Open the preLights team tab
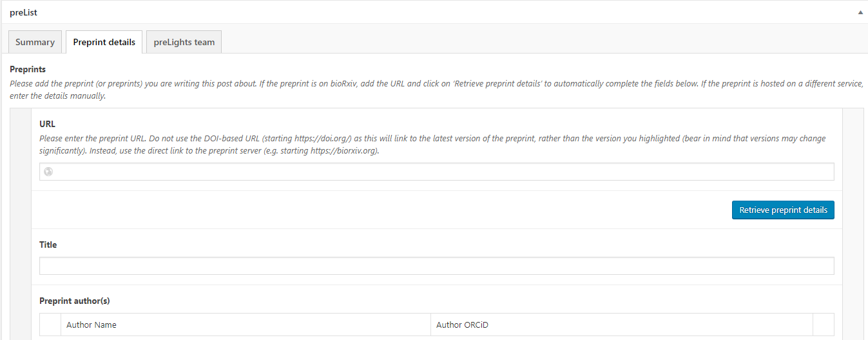868x340 pixels. coord(184,42)
